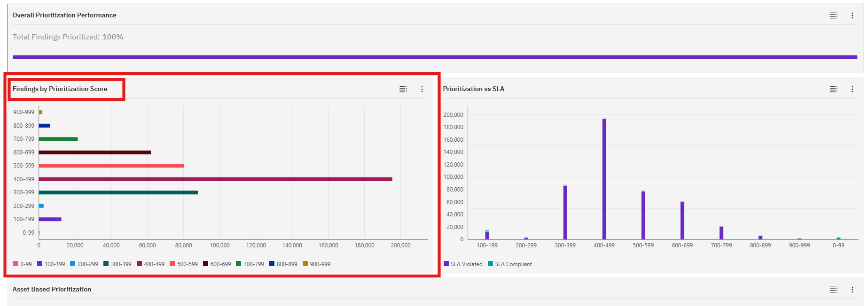The image size is (868, 306).
Task: Toggle the 0-99 legend entry
Action: tap(23, 264)
